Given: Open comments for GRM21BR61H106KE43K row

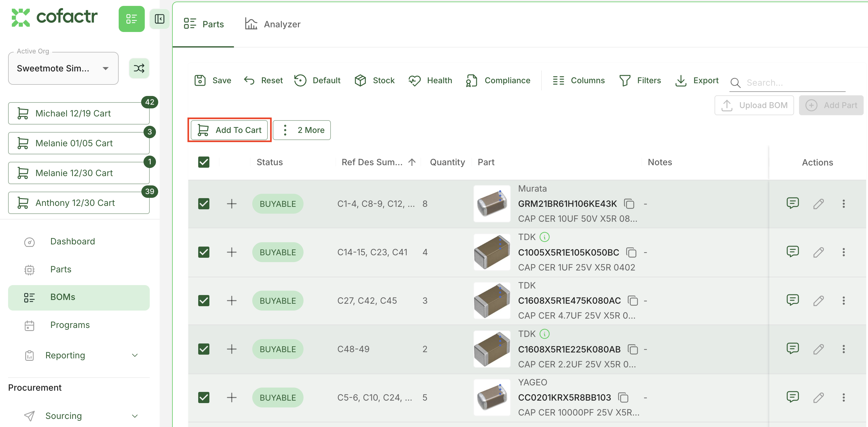Looking at the screenshot, I should pos(793,203).
